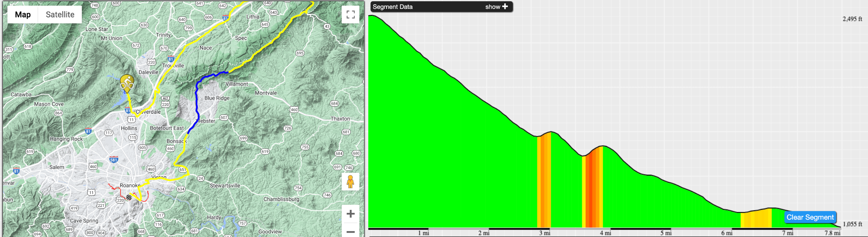This screenshot has width=868, height=237.
Task: Click the Mason Cove label on map
Action: (49, 104)
